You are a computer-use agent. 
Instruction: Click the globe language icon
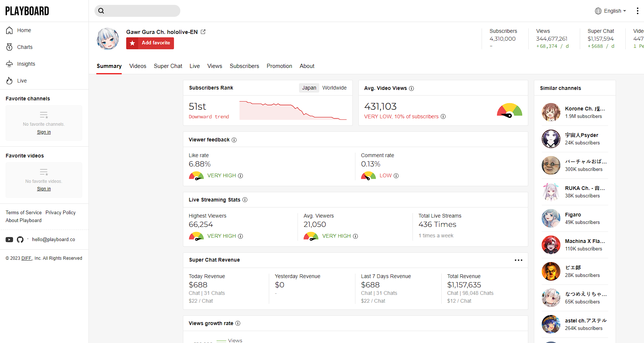pyautogui.click(x=598, y=11)
